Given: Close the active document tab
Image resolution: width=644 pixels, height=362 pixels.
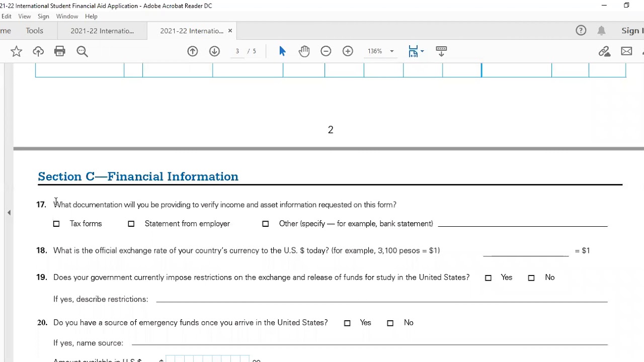Looking at the screenshot, I should coord(230,31).
